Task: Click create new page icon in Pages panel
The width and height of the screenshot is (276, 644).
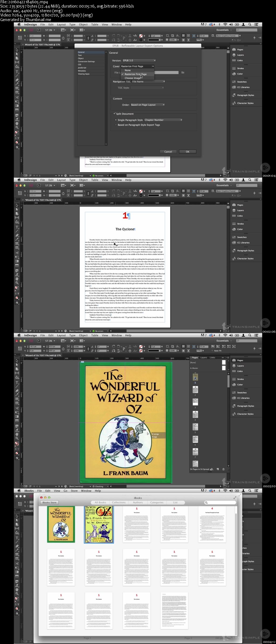Action: (x=218, y=469)
